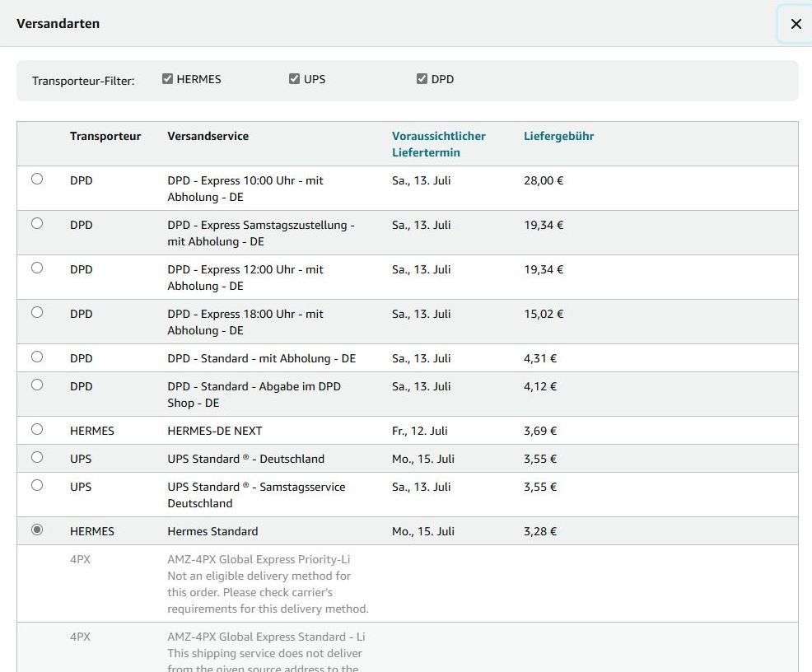The height and width of the screenshot is (672, 812).
Task: Select UPS Standard Samstagsservice radio button
Action: pos(37,485)
